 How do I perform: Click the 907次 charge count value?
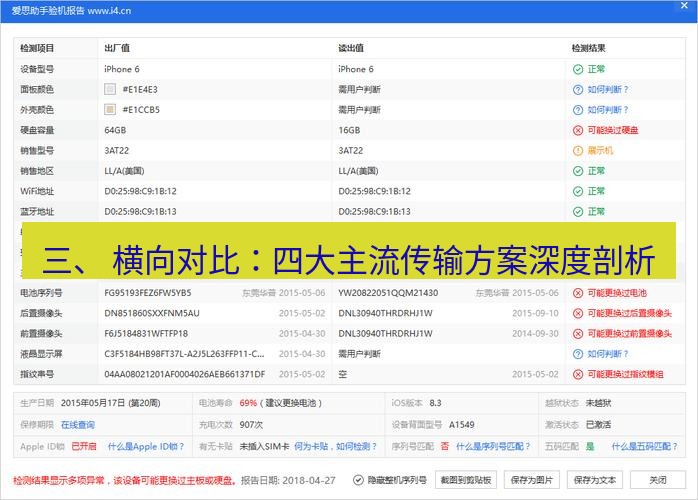[x=251, y=425]
